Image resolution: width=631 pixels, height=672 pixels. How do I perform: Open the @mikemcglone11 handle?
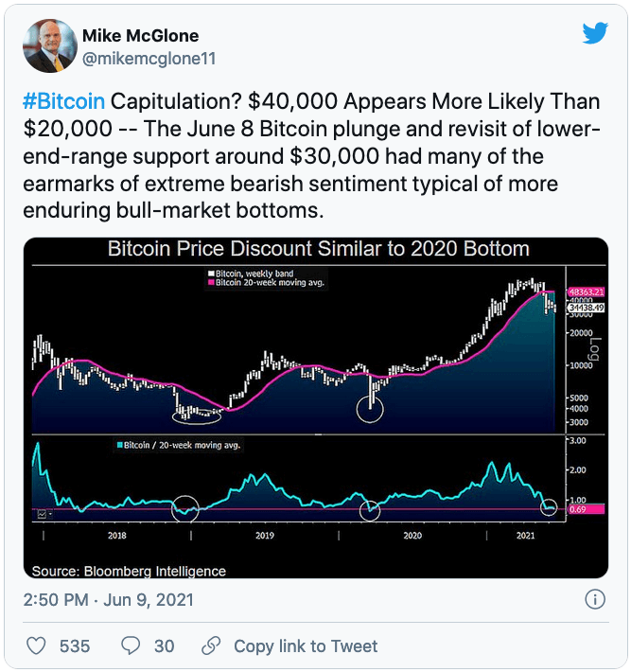coord(149,59)
